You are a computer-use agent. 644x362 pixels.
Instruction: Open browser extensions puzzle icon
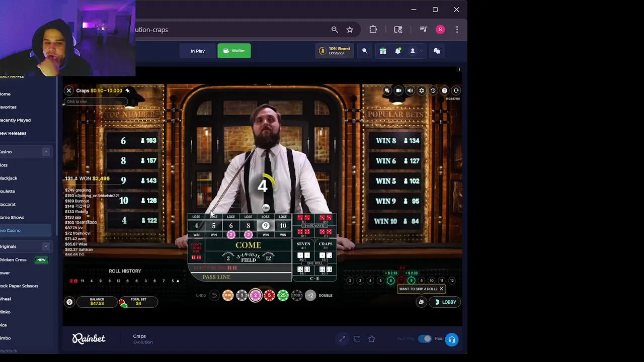pyautogui.click(x=373, y=30)
